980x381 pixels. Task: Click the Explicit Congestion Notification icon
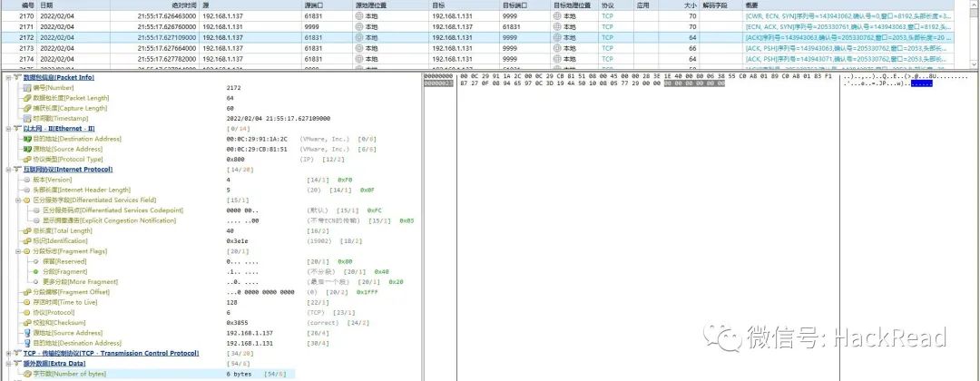[x=37, y=220]
